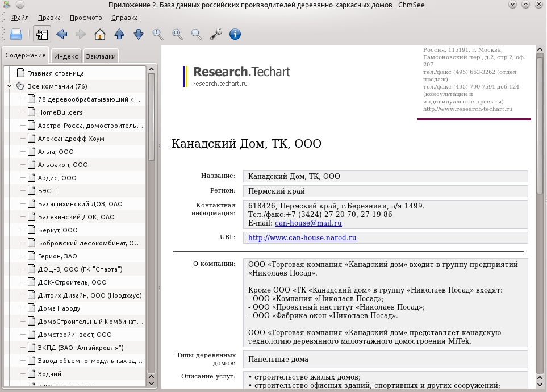Click the can-house@mail.ru email link
Screen dimensions: 547x392
pos(308,223)
